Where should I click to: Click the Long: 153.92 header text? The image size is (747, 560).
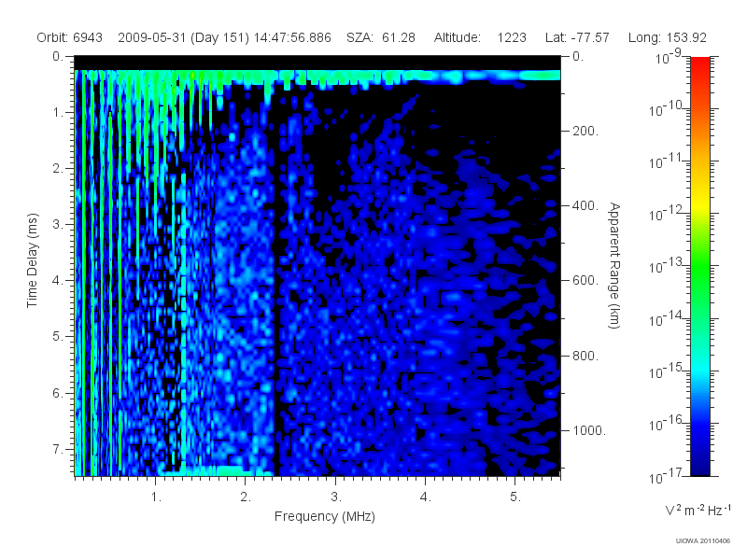tap(668, 37)
